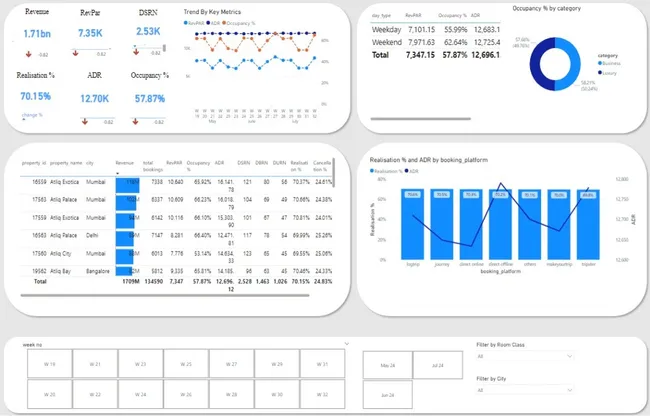Select the Weekday row
Image resolution: width=650 pixels, height=420 pixels.
(x=435, y=29)
